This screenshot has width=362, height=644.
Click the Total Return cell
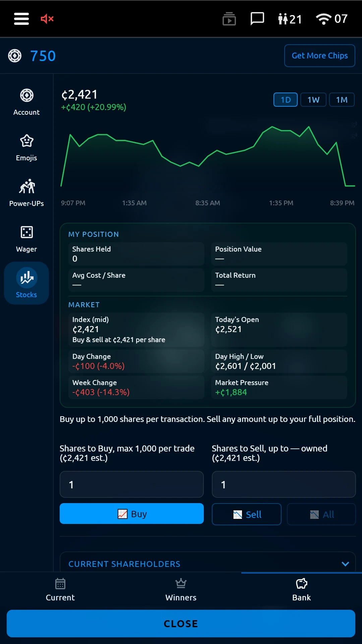pos(279,280)
